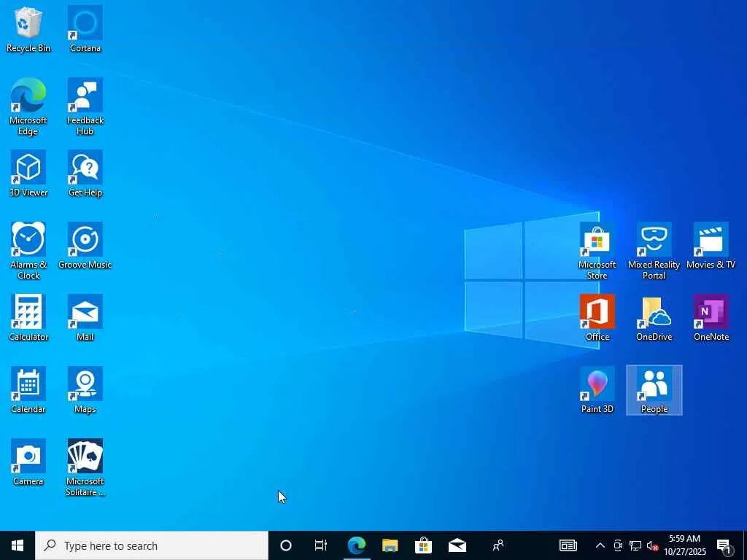
Task: Open Microsoft Store from the taskbar
Action: [423, 545]
